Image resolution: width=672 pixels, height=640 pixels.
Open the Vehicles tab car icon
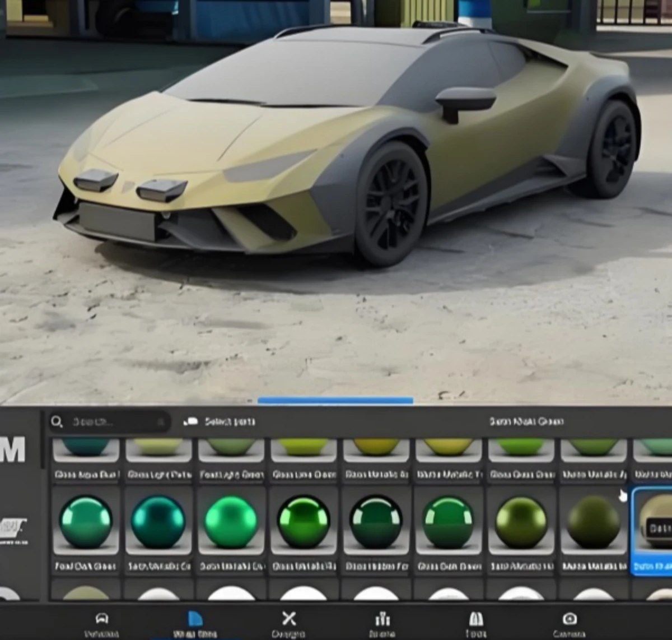coord(101,619)
